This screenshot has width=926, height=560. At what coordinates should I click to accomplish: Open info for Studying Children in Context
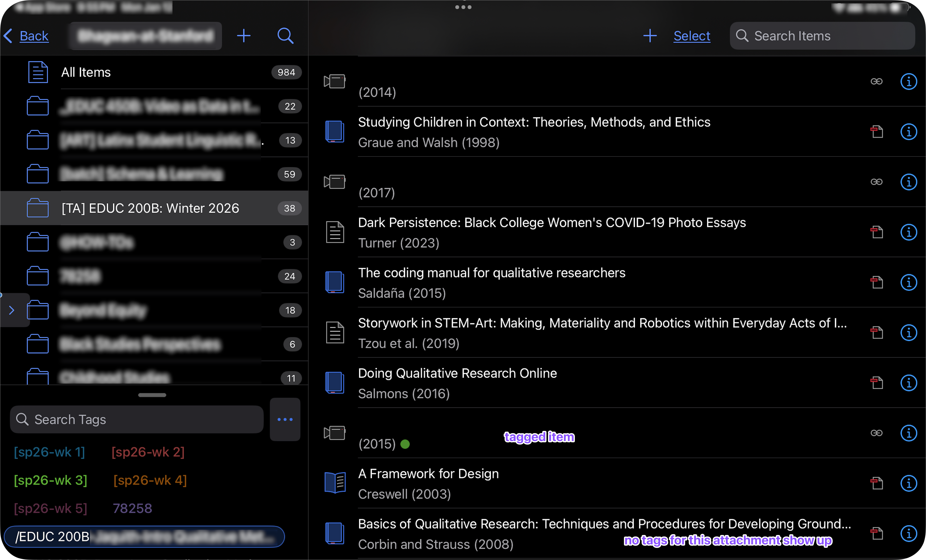pyautogui.click(x=908, y=131)
